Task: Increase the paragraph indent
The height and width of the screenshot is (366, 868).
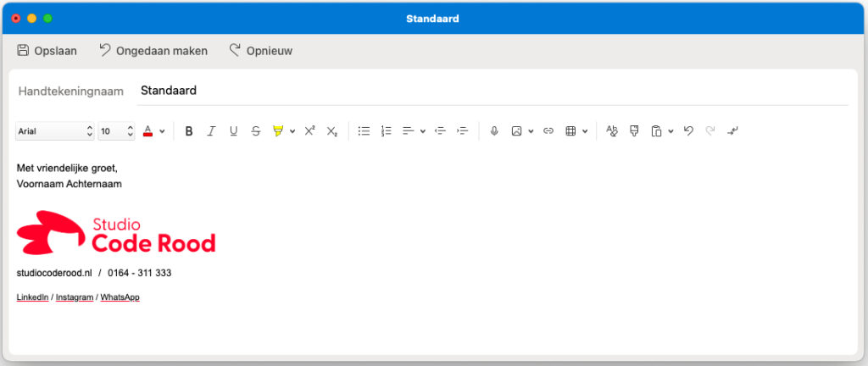Action: [462, 131]
